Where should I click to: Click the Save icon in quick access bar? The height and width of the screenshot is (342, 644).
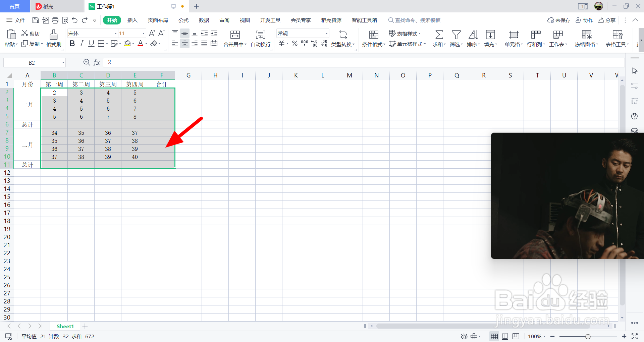[x=36, y=20]
